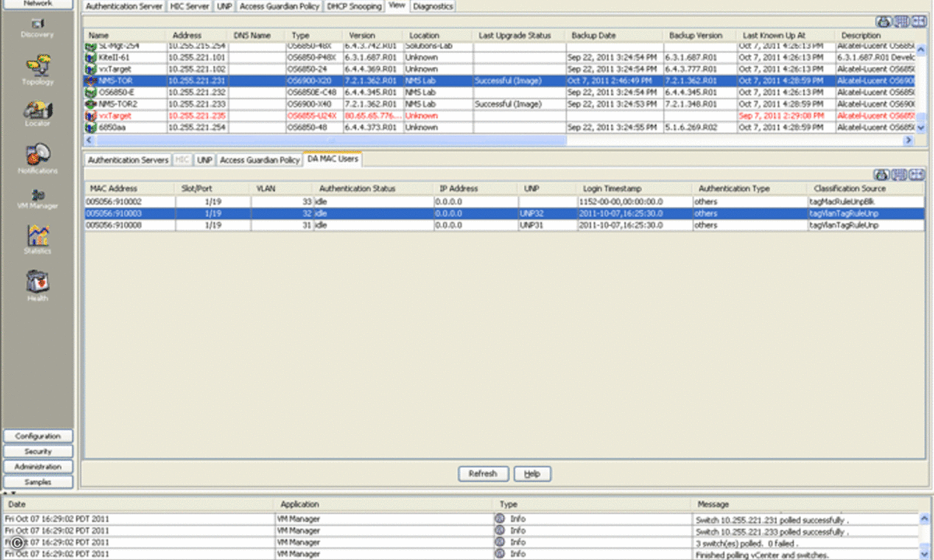Image resolution: width=934 pixels, height=560 pixels.
Task: Click the device table horizontal scrollbar thumb
Action: point(331,140)
